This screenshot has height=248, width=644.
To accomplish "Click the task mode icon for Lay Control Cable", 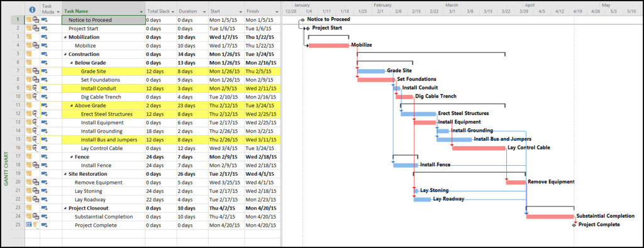I will pos(45,148).
